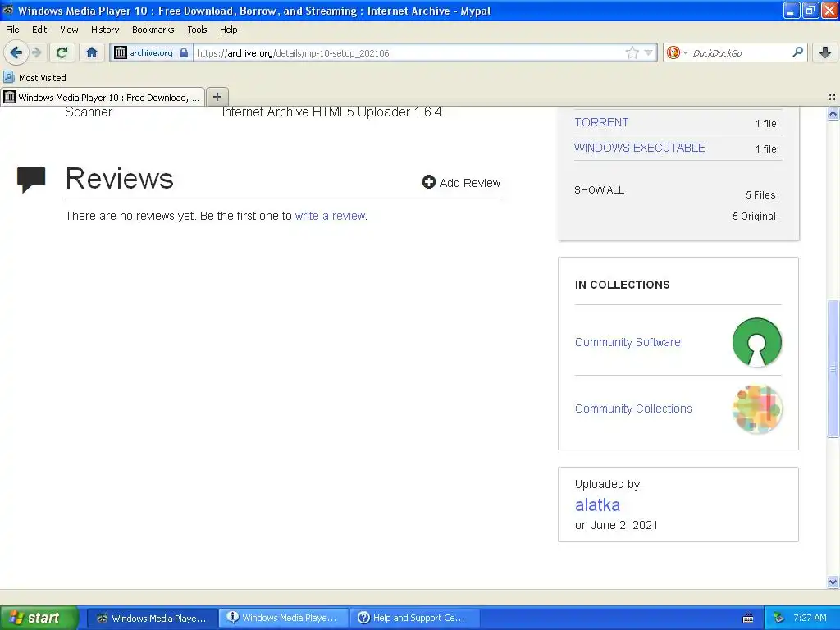
Task: Click the Reviews speech bubble icon
Action: [x=31, y=179]
